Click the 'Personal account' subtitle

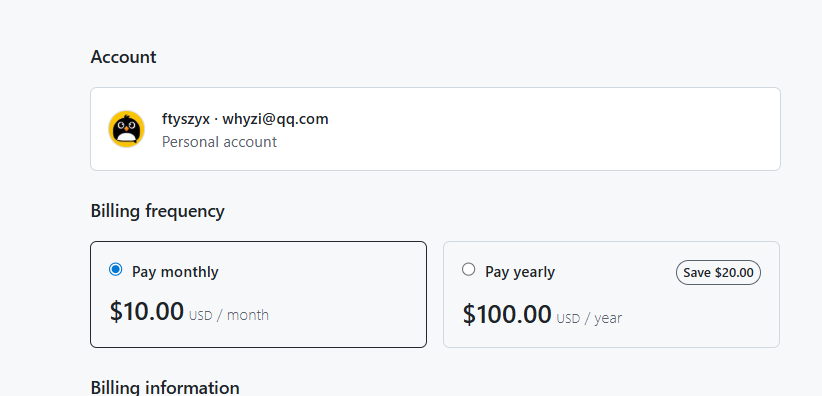219,142
